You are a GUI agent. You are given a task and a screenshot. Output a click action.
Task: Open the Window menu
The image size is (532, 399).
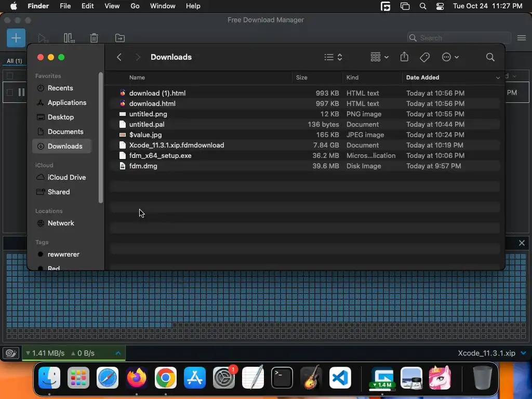pyautogui.click(x=163, y=6)
